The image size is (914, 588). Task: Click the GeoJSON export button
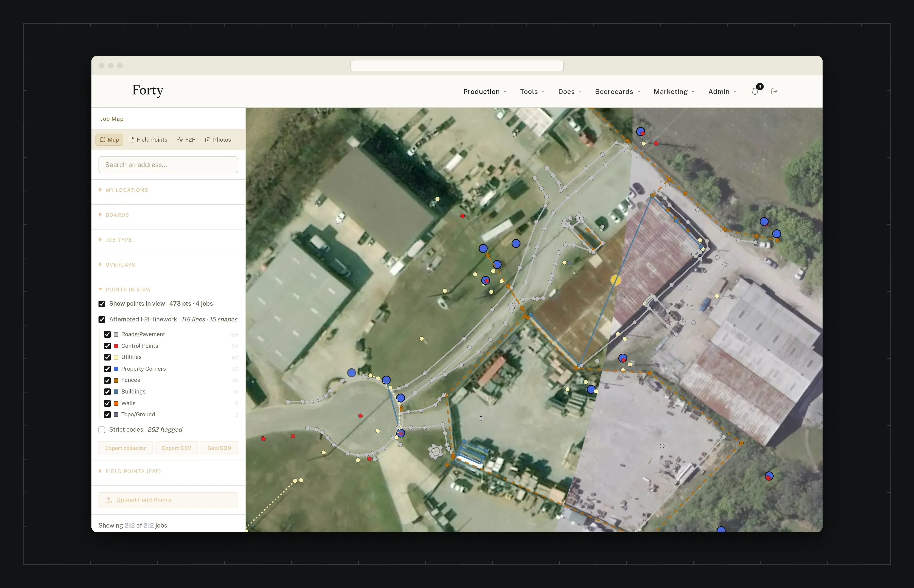click(220, 448)
